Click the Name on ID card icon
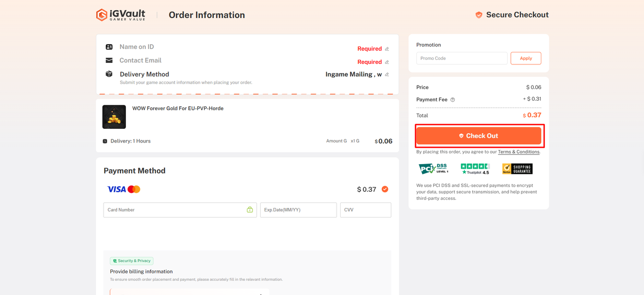 tap(109, 47)
